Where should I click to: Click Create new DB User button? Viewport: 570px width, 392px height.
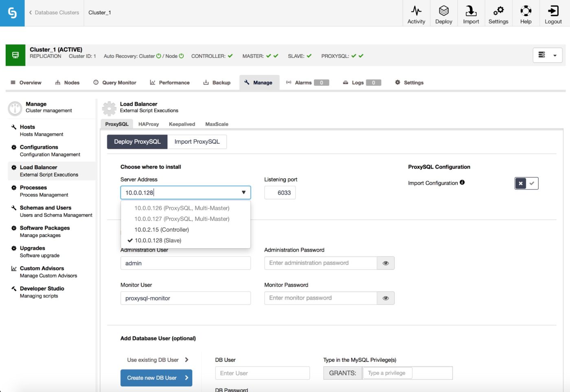[156, 378]
